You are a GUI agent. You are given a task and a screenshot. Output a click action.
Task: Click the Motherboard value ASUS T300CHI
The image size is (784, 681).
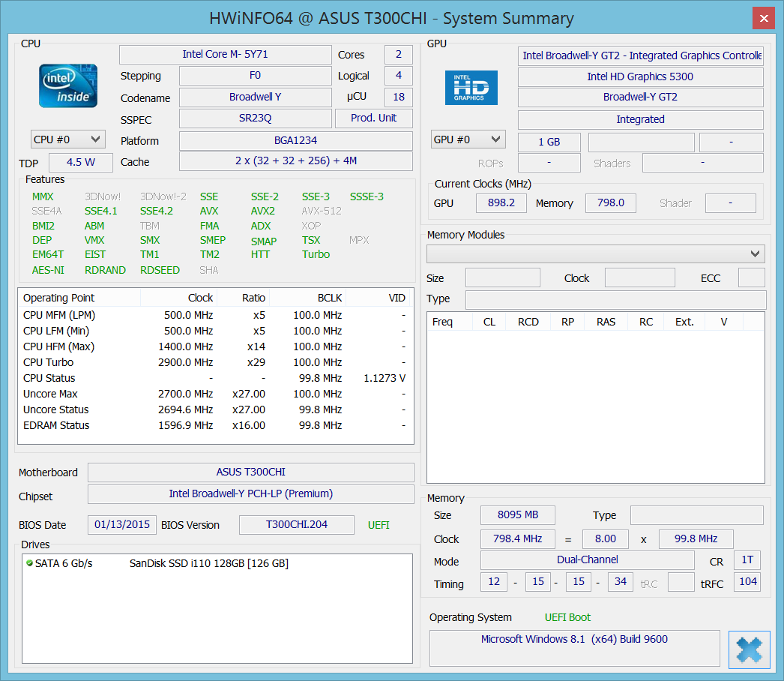point(251,472)
